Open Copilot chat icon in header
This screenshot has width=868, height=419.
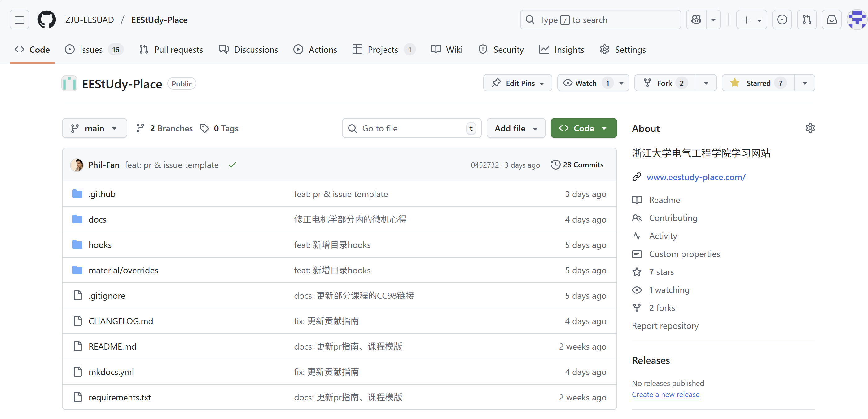tap(696, 20)
